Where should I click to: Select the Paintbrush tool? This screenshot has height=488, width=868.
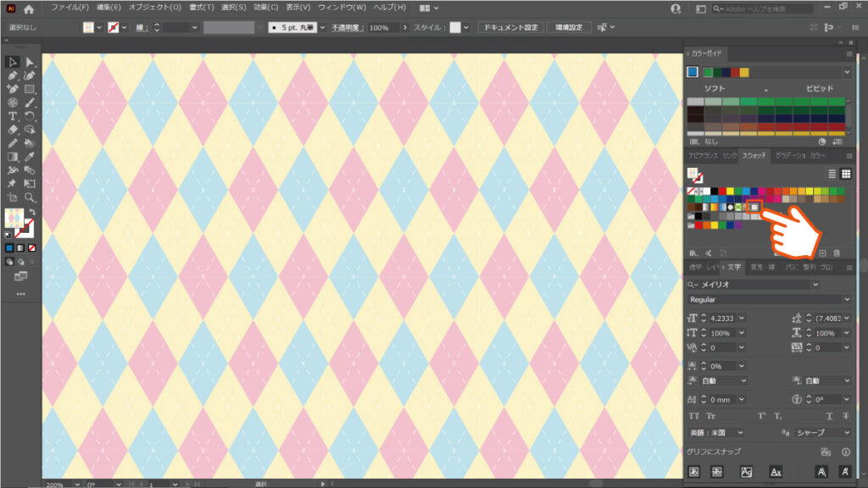tap(30, 103)
